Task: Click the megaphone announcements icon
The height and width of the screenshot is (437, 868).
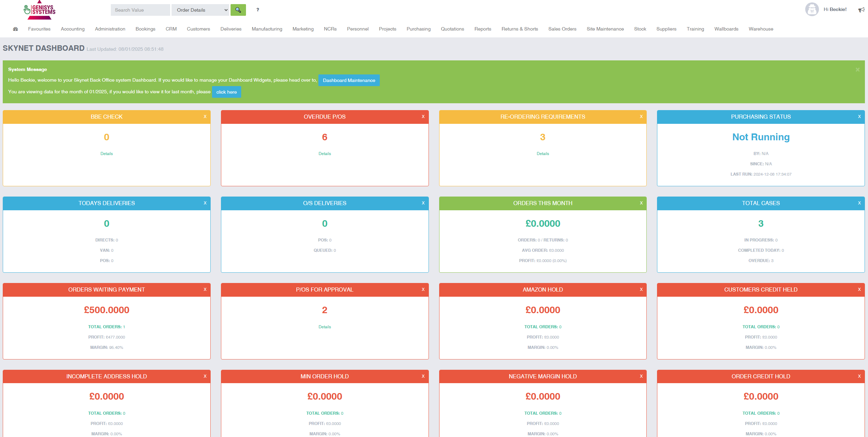Action: point(861,10)
